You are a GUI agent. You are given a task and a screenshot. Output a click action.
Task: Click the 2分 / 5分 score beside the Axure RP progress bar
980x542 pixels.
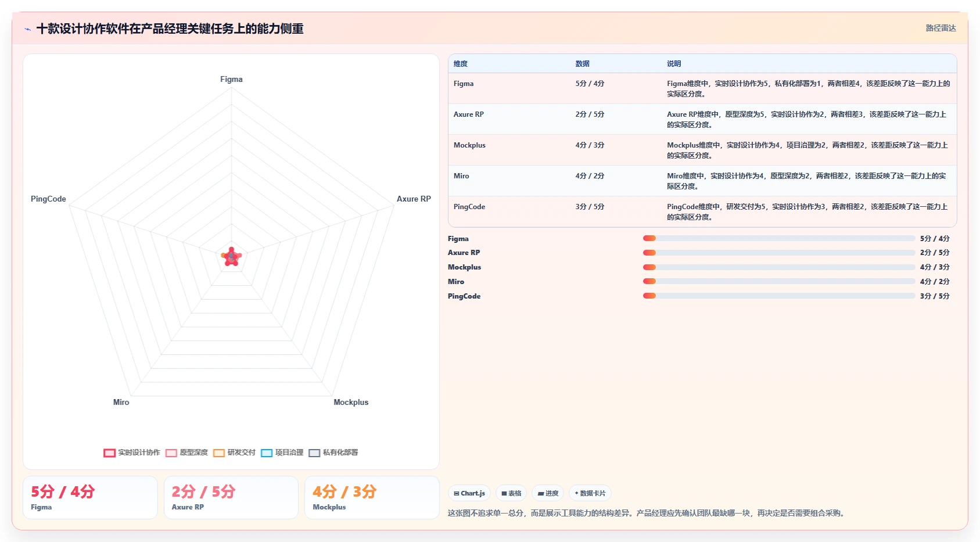point(935,253)
